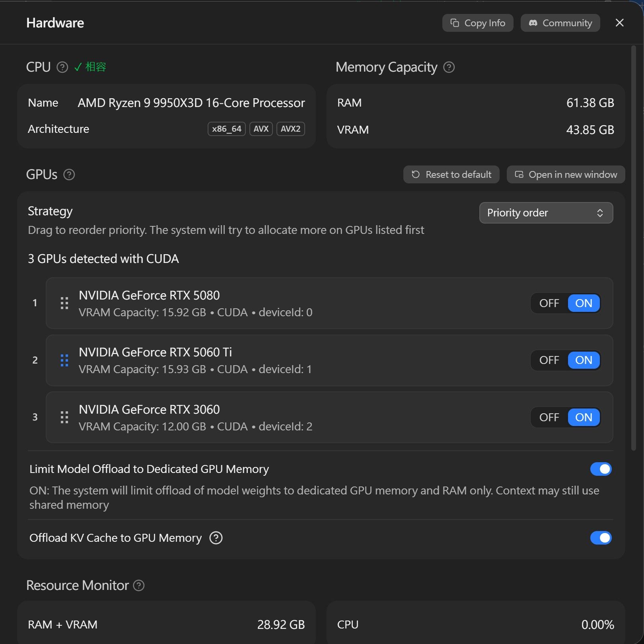
Task: Click the NVIDIA GeForce RTX 5060 Ti name
Action: (155, 352)
